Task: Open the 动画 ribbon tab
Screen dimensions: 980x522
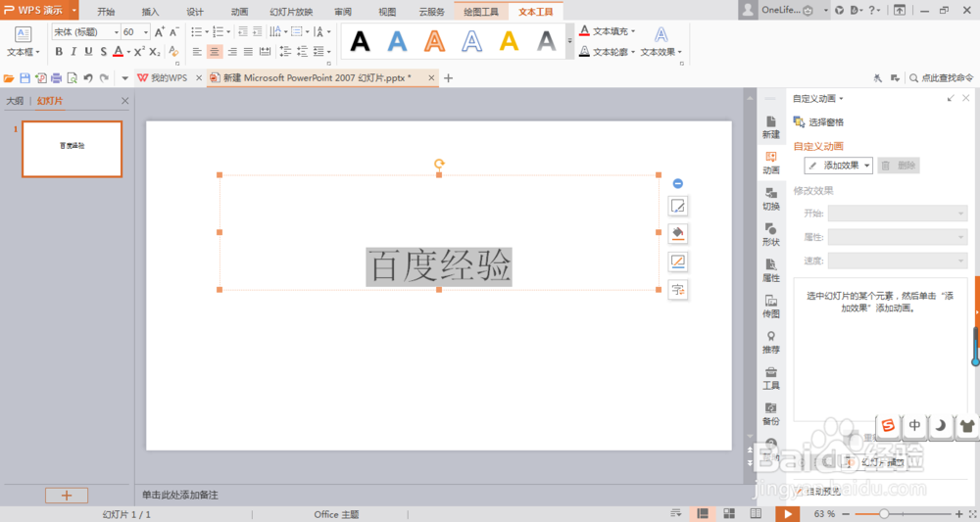Action: [239, 12]
